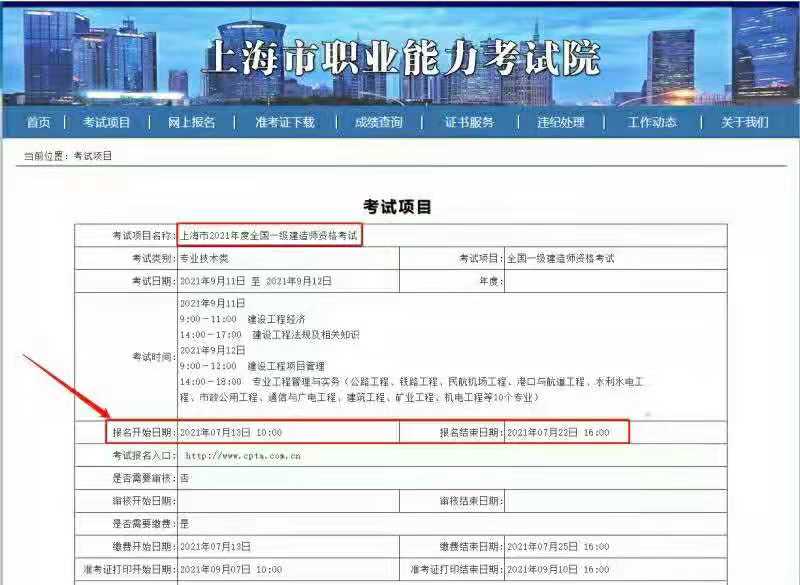The image size is (800, 585).
Task: Open the 准考证下载 navigation item
Action: (x=284, y=122)
